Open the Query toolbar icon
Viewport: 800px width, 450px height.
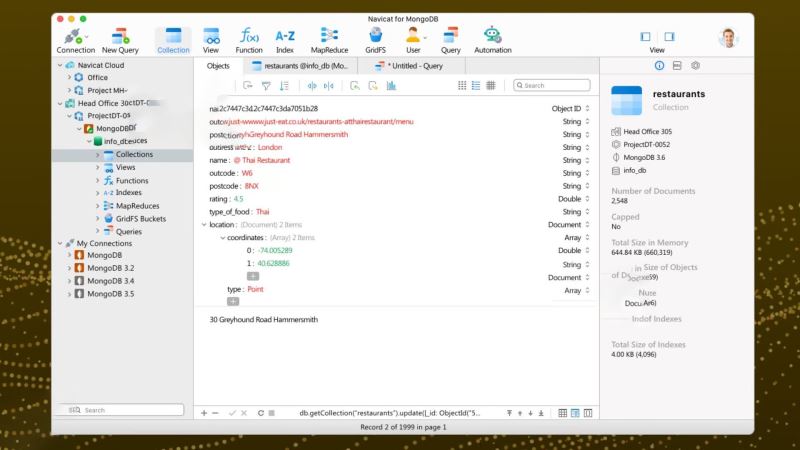click(x=451, y=40)
